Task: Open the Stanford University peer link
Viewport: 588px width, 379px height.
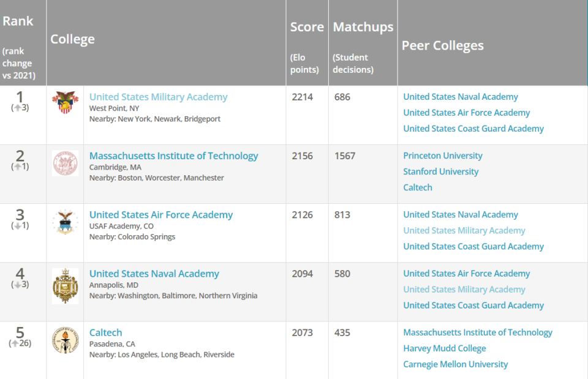Action: pos(440,171)
